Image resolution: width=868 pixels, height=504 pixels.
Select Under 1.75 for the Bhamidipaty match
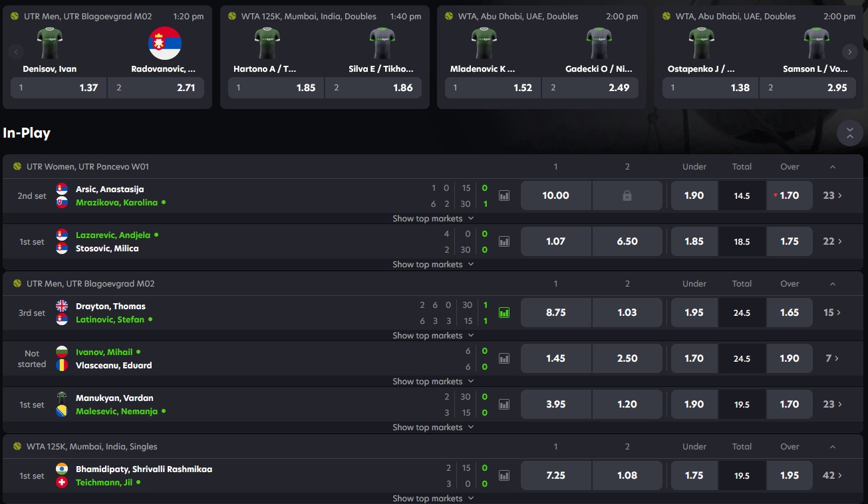[x=694, y=475]
